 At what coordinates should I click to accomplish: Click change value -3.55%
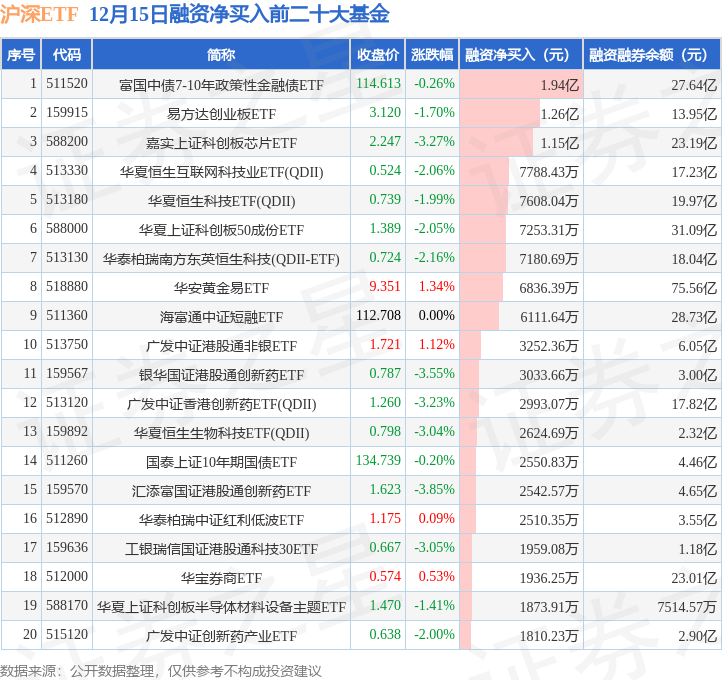pyautogui.click(x=434, y=373)
